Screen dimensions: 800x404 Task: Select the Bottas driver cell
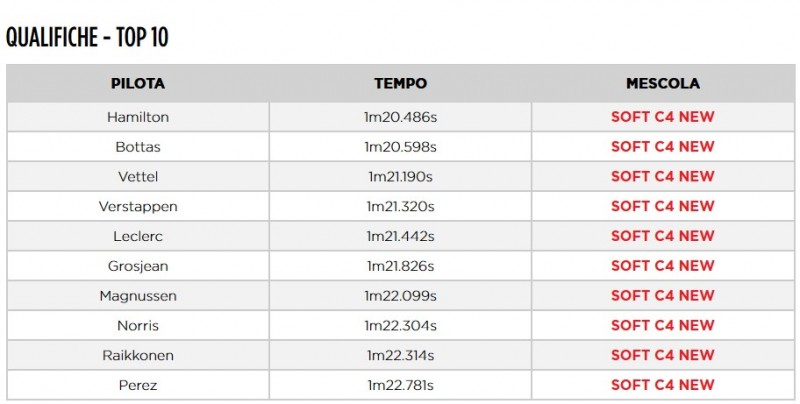(x=138, y=147)
